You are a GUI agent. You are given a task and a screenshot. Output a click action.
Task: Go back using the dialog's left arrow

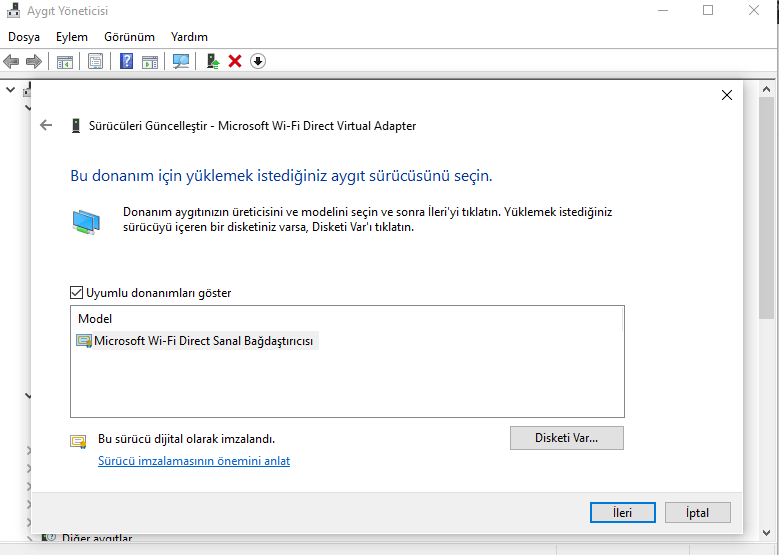46,125
